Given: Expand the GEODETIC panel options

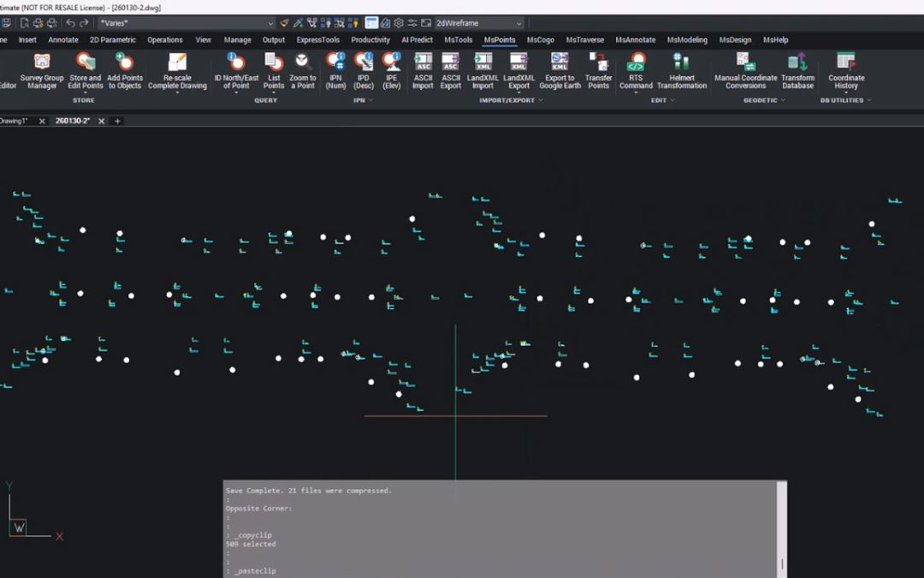Looking at the screenshot, I should coord(784,100).
